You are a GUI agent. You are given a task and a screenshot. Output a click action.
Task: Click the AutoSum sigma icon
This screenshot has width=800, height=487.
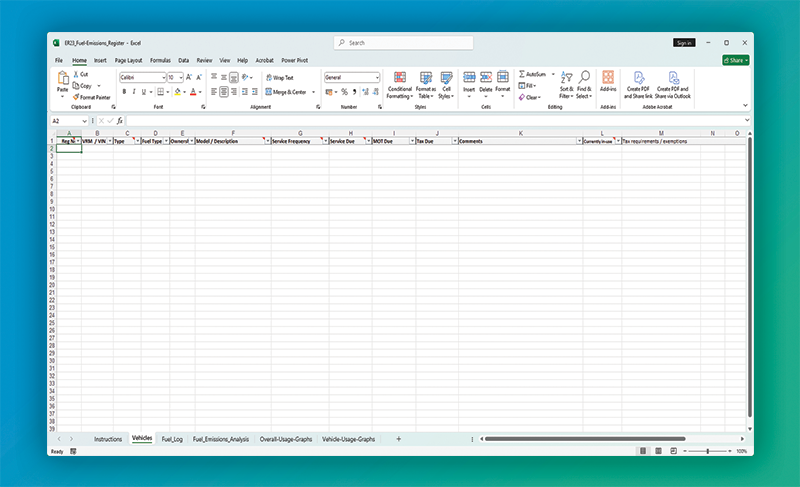click(x=522, y=75)
